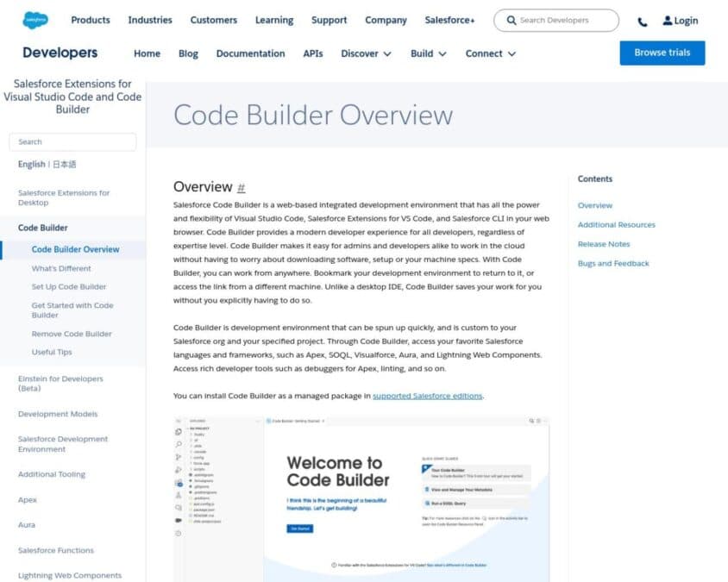This screenshot has height=582, width=728.
Task: Click the Browse trials button
Action: pos(662,53)
